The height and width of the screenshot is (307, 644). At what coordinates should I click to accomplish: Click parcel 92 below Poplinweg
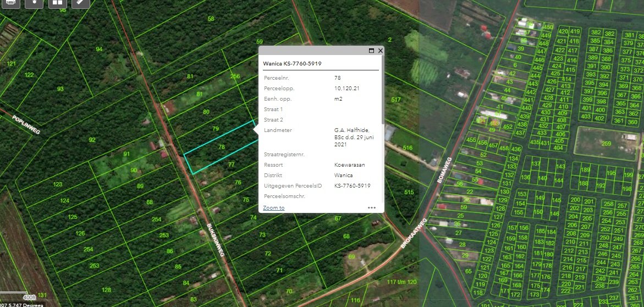pos(91,140)
